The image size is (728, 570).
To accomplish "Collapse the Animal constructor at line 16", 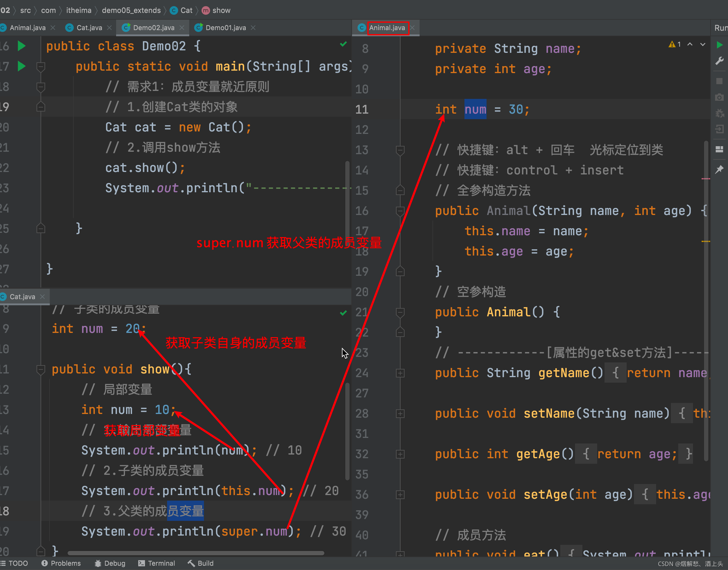I will pyautogui.click(x=400, y=211).
